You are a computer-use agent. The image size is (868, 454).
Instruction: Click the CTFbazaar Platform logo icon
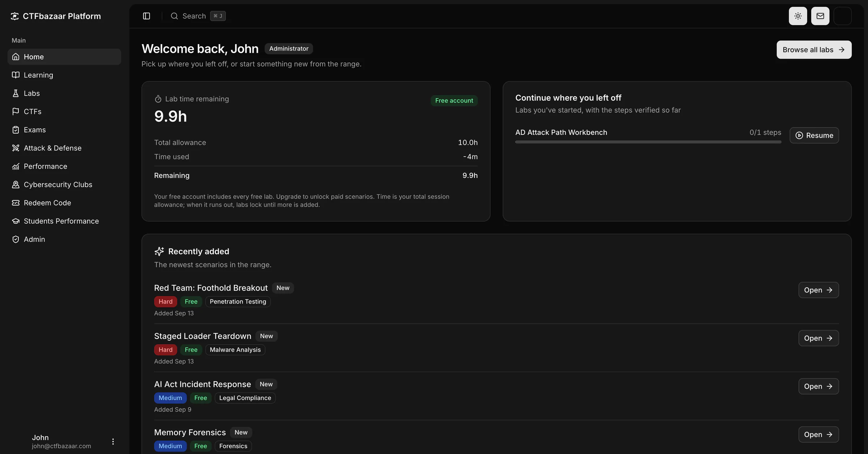(14, 16)
